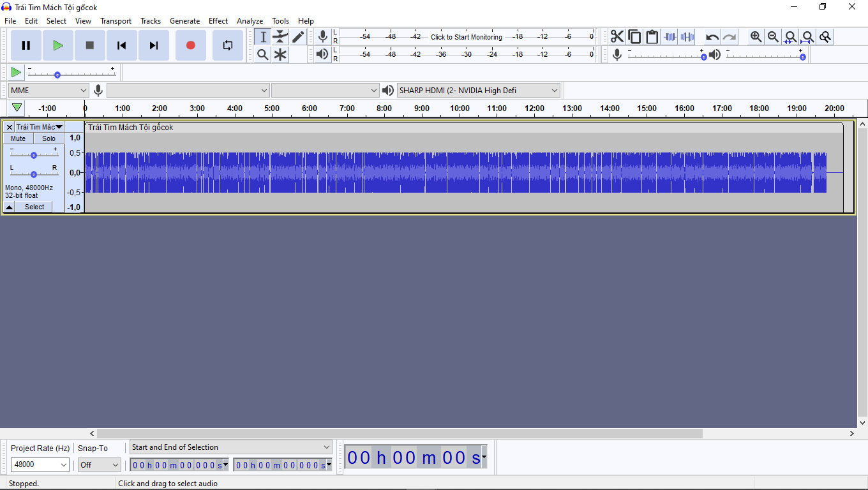Click Trim audio outside selection icon
This screenshot has width=868, height=490.
pyautogui.click(x=670, y=37)
